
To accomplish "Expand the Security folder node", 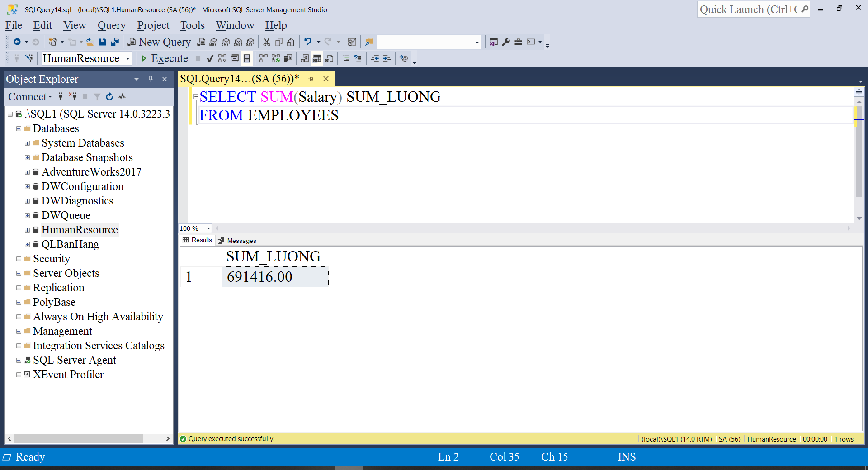I will pos(19,259).
